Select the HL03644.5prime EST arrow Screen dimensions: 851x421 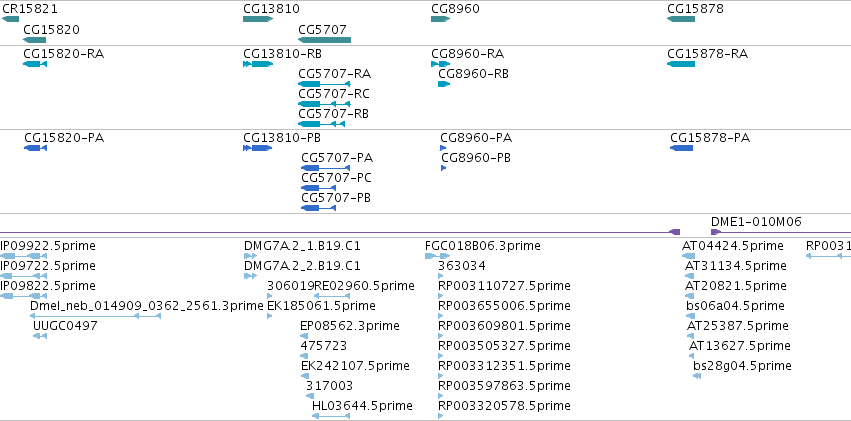tap(331, 416)
